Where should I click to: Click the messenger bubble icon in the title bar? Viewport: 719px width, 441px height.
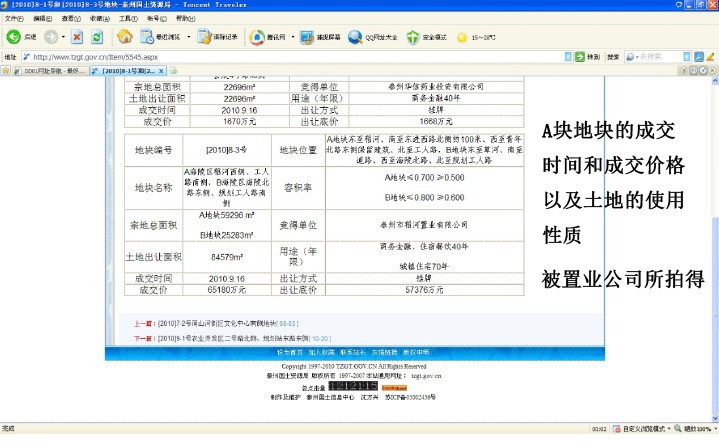point(679,5)
